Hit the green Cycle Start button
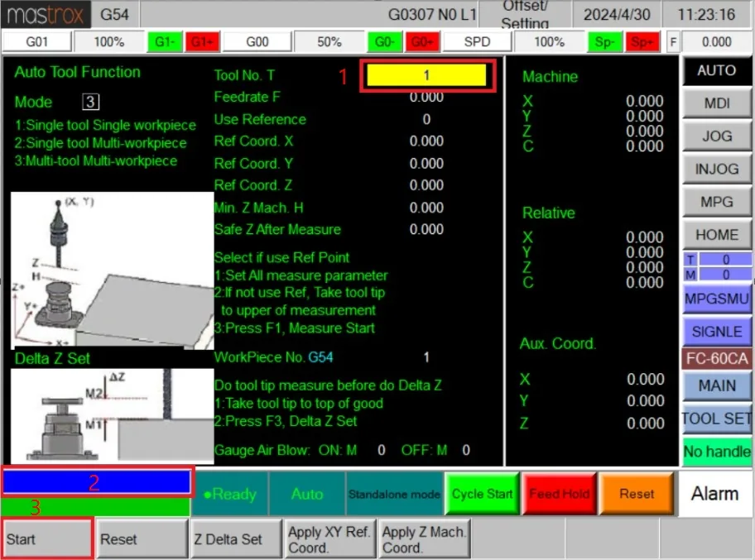This screenshot has width=755, height=560. coord(482,494)
